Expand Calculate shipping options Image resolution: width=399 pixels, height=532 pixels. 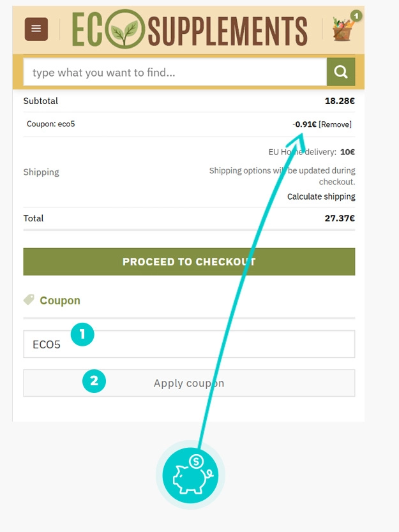pos(321,196)
